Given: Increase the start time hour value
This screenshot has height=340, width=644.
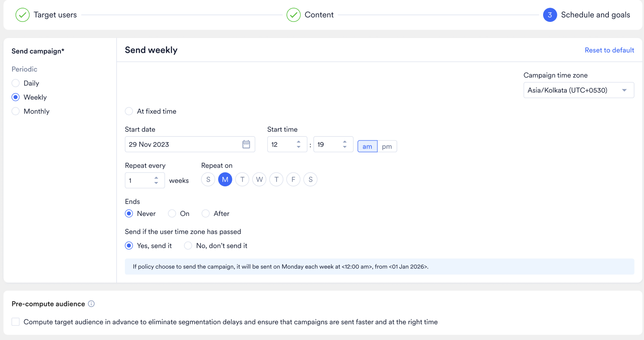Looking at the screenshot, I should (x=299, y=142).
